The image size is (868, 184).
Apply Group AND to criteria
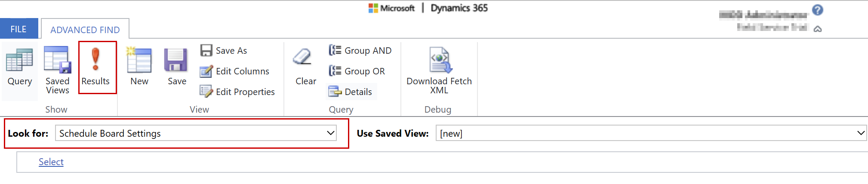pyautogui.click(x=360, y=51)
